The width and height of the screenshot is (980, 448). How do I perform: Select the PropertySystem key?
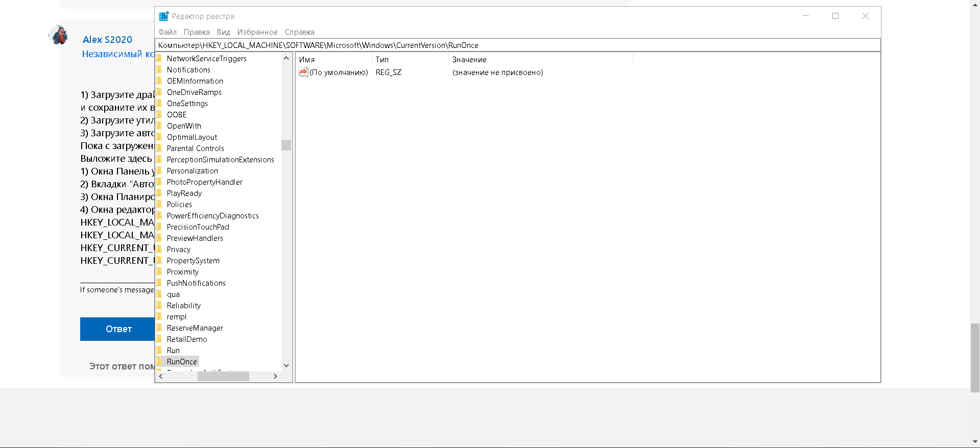[193, 261]
